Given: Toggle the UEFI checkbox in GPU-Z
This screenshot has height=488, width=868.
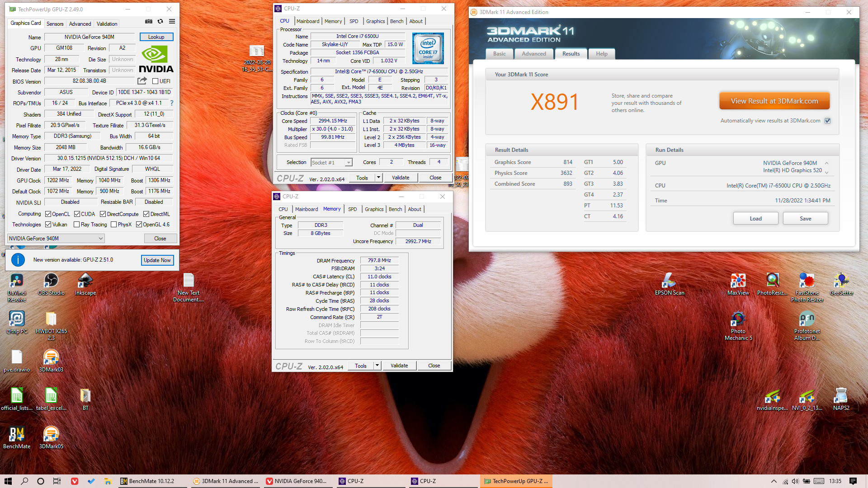Looking at the screenshot, I should (x=156, y=81).
